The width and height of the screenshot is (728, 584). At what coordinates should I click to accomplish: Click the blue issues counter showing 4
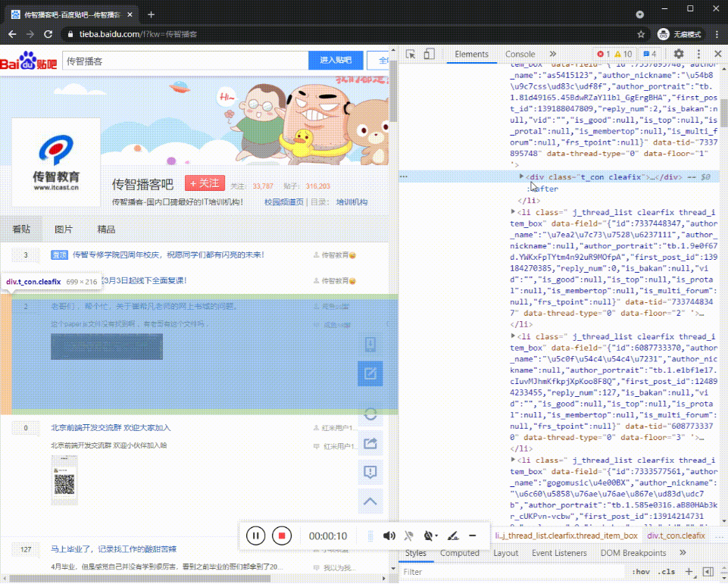coord(649,54)
